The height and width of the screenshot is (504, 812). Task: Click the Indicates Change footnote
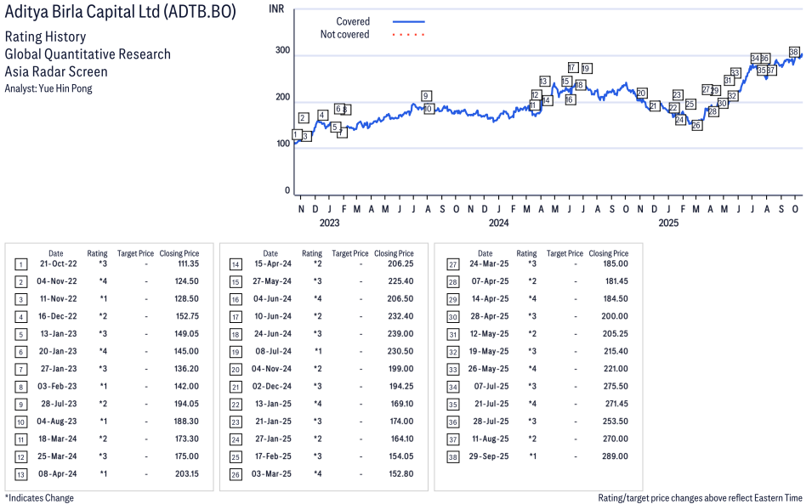(39, 498)
